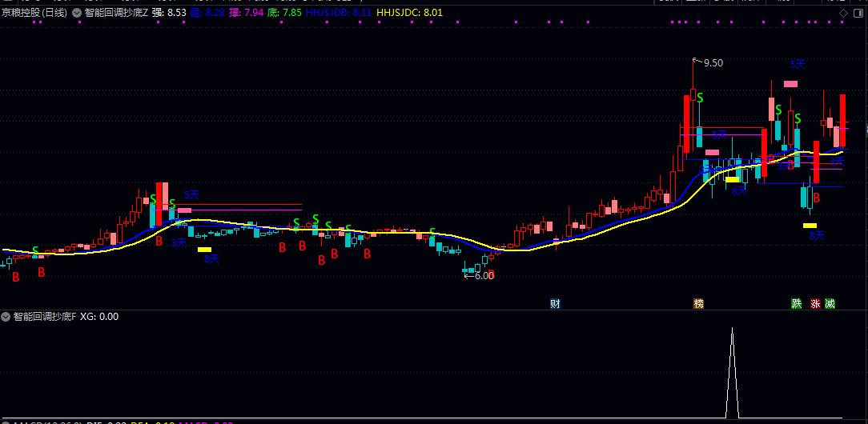Expand the 智能回调抄底Z indicator dropdown arrow
Image resolution: width=868 pixels, height=424 pixels.
point(76,14)
